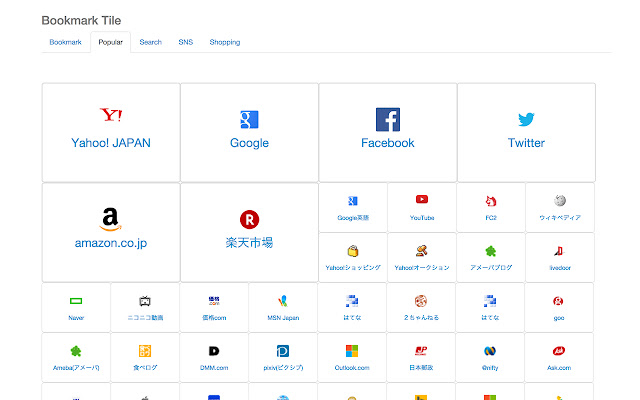Switch to the Shopping tab

point(225,42)
